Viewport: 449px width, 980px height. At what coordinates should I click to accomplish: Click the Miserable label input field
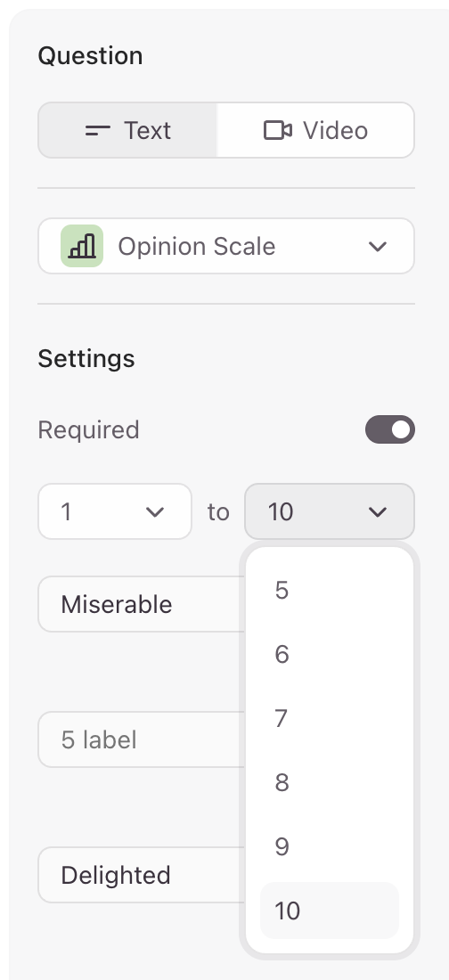coord(142,604)
